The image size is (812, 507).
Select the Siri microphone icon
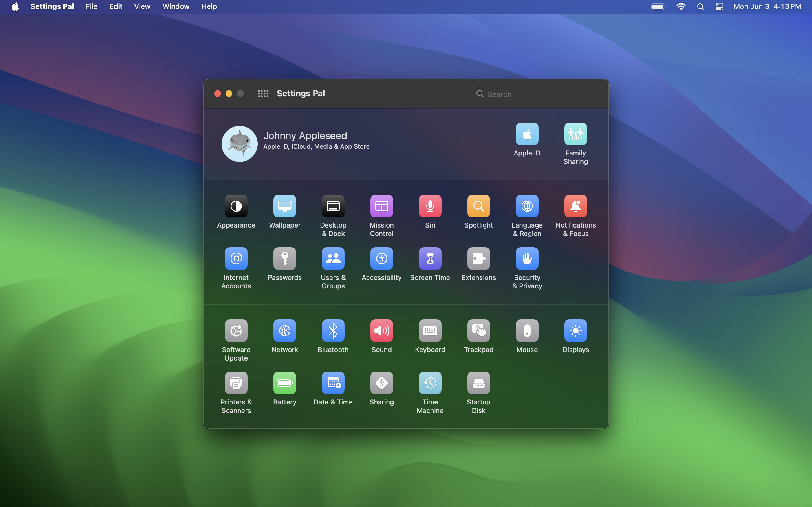(x=430, y=206)
